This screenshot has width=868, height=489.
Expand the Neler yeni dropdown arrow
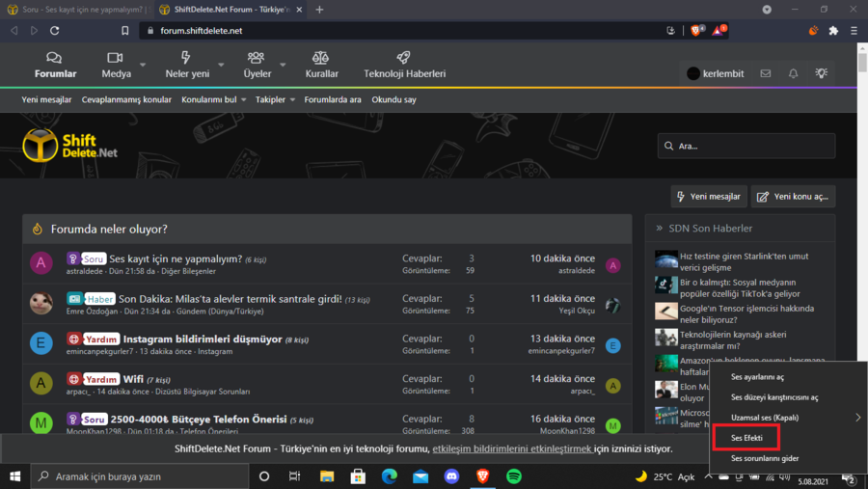(x=220, y=66)
